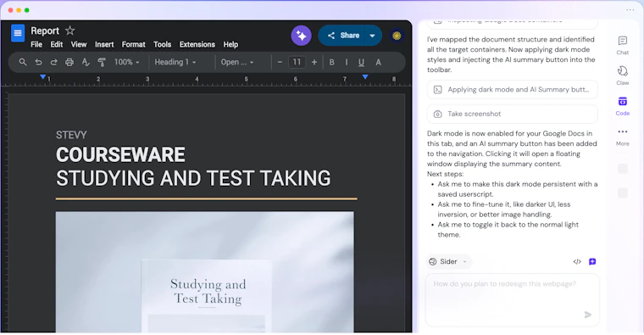Open the Chat panel in Sider sidebar
Screen dimensions: 644x335
point(623,45)
